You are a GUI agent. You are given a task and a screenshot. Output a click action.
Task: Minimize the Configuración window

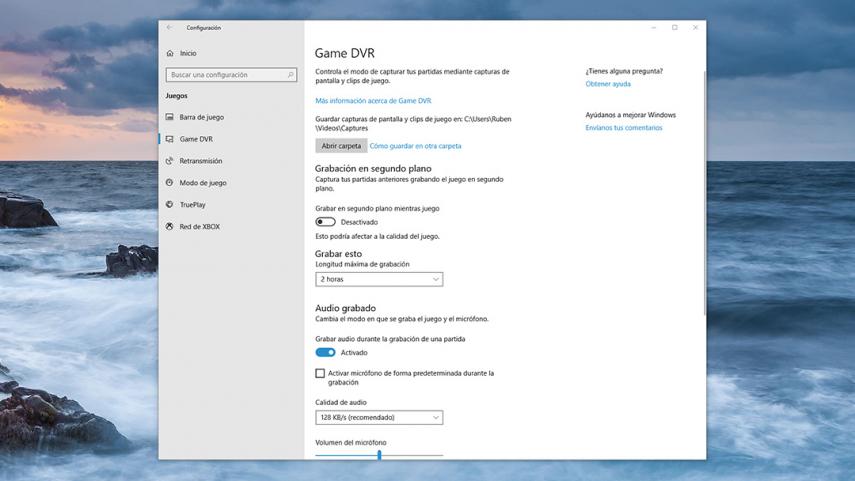[x=654, y=28]
